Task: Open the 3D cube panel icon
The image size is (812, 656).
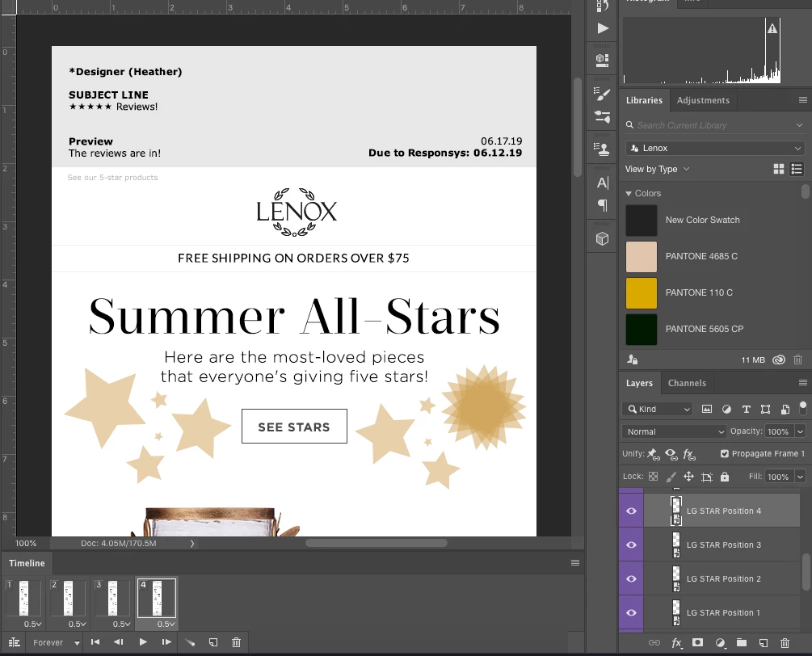Action: (602, 238)
